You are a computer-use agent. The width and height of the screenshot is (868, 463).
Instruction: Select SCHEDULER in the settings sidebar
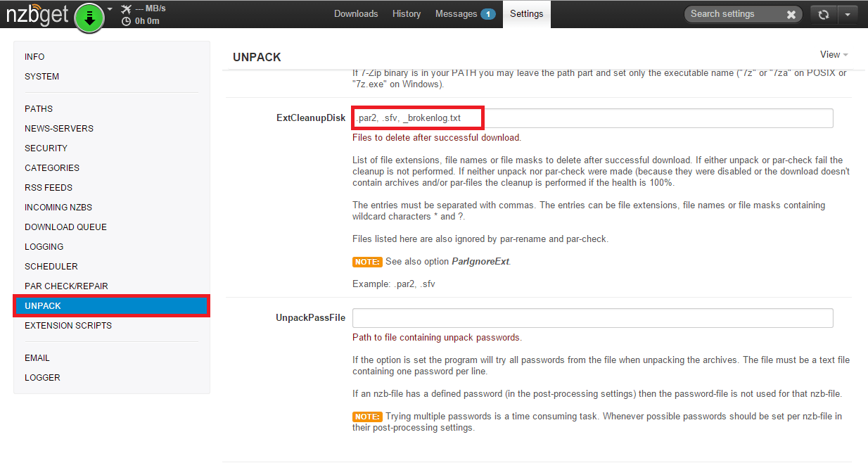coord(51,267)
